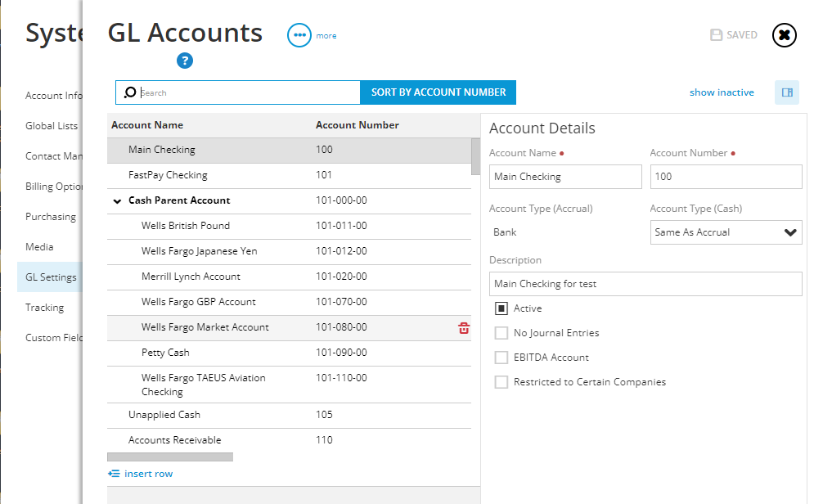
Task: Check the EBITDA Account option
Action: pos(501,357)
